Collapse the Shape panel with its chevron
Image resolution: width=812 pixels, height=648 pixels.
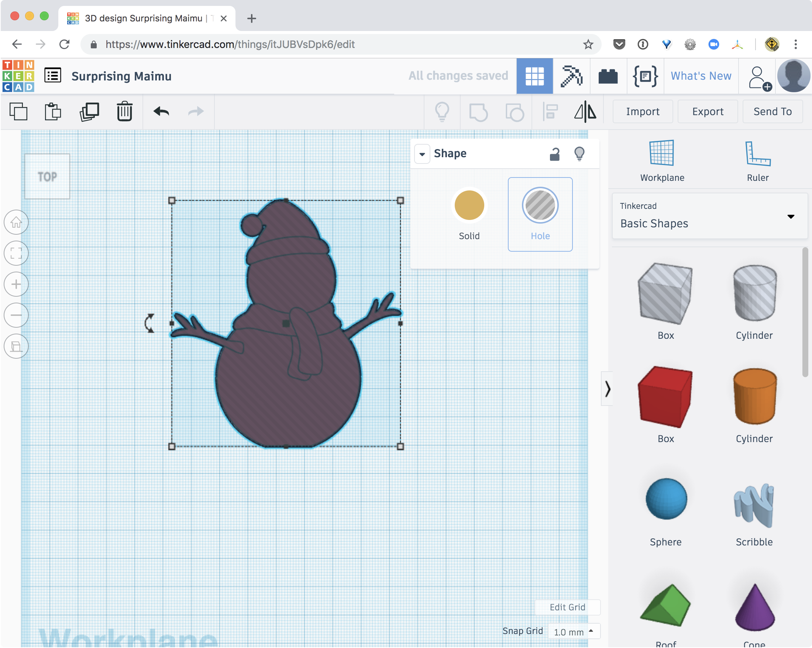(422, 154)
